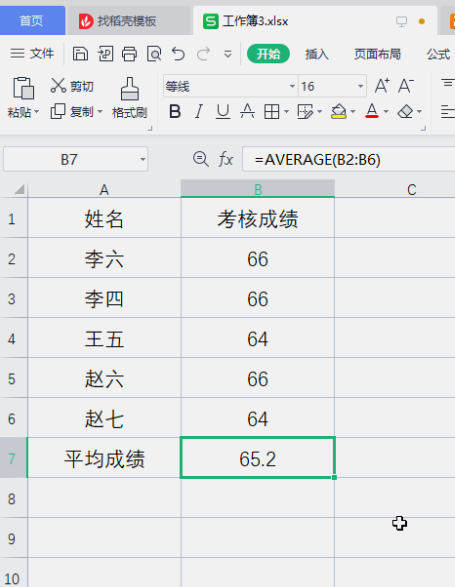The width and height of the screenshot is (455, 587).
Task: Toggle Bold formatting
Action: 175,112
